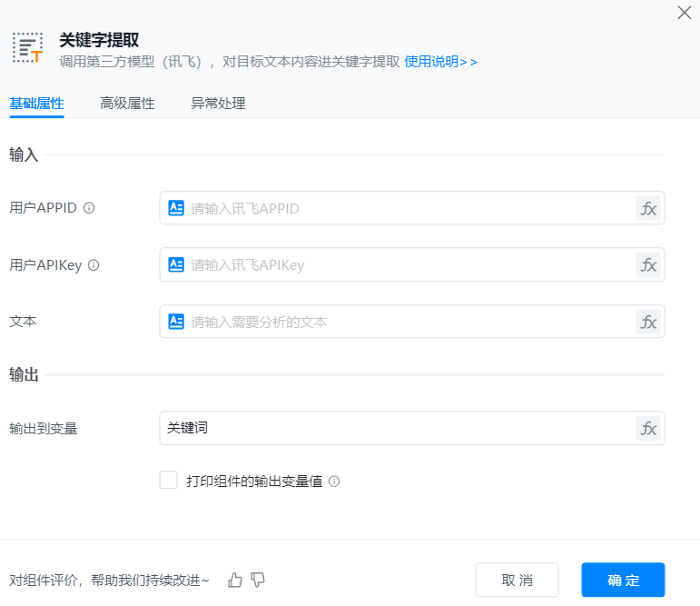Select the 基础属性 tab

pyautogui.click(x=36, y=104)
